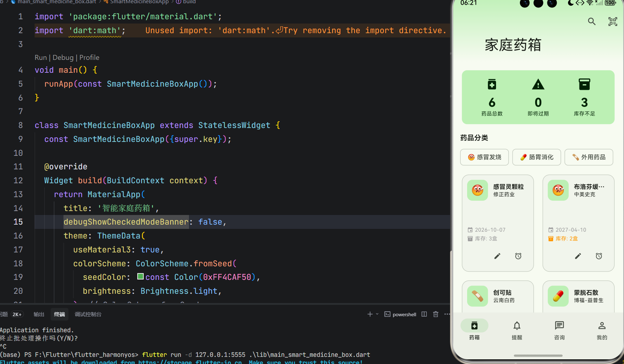Click the build breadcrumb item
The width and height of the screenshot is (624, 364).
(x=189, y=2)
